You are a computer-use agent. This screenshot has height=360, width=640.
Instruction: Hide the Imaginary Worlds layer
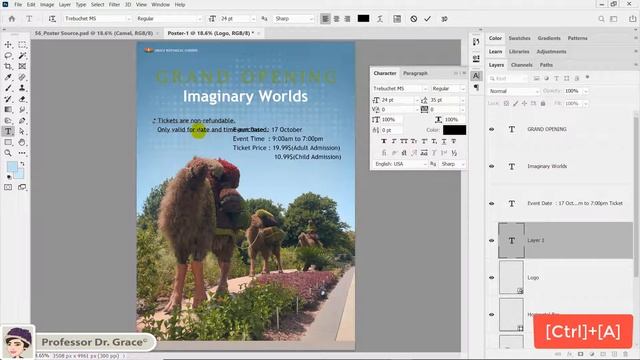pos(491,166)
